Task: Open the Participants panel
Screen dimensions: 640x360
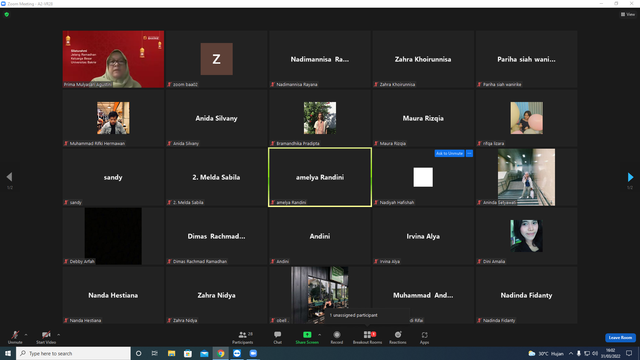Action: 243,337
